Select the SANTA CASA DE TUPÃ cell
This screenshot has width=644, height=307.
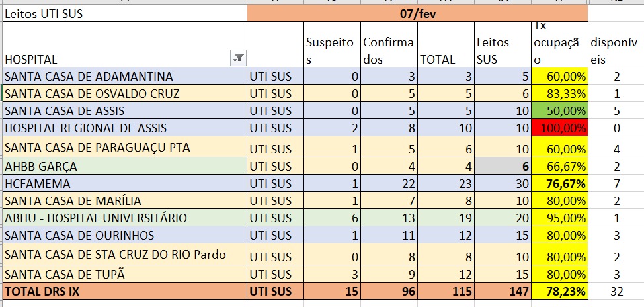pos(124,274)
